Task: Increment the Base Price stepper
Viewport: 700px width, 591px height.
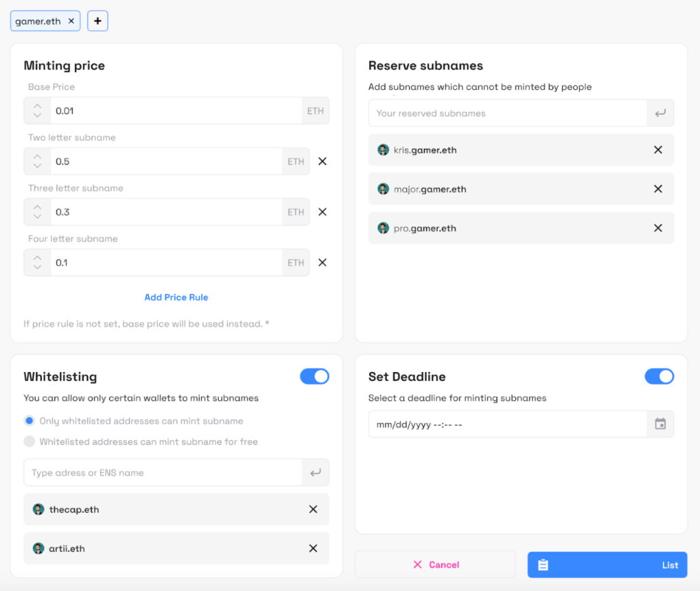Action: (x=37, y=107)
